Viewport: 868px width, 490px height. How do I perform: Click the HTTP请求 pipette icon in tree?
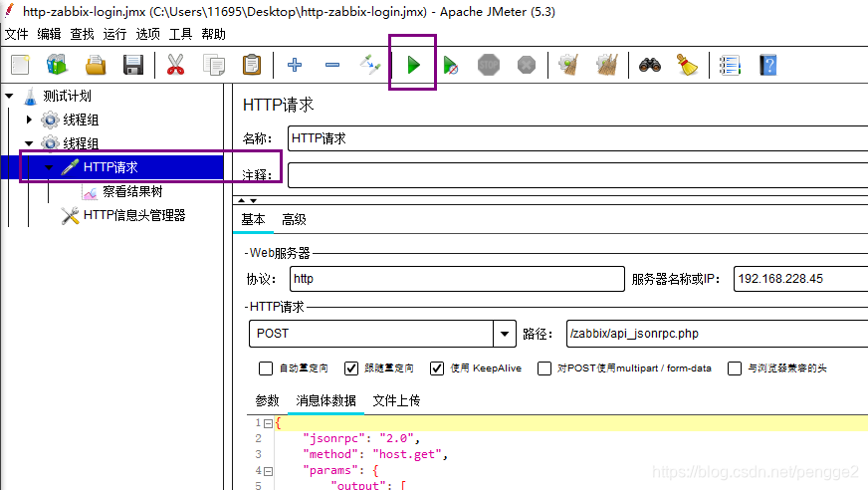coord(70,167)
